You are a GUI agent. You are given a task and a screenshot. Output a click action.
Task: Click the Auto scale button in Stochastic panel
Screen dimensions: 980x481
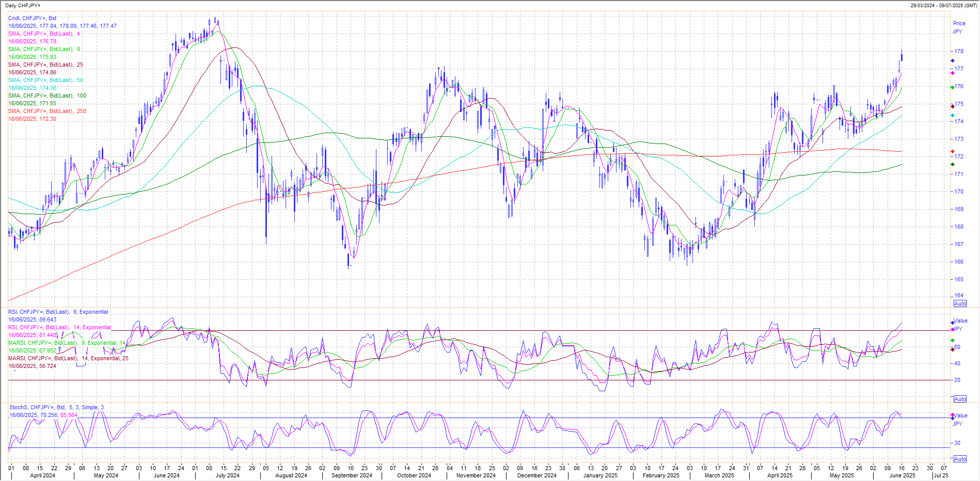960,459
